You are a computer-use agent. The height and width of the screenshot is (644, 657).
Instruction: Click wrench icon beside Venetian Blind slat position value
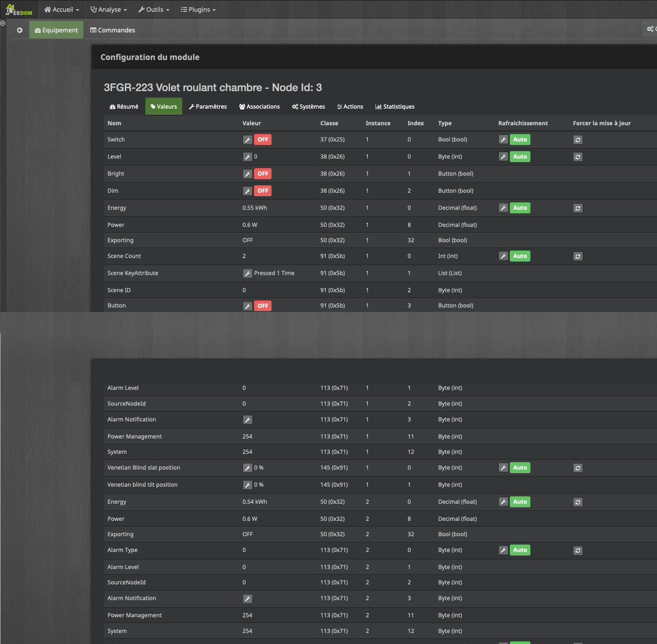point(248,468)
